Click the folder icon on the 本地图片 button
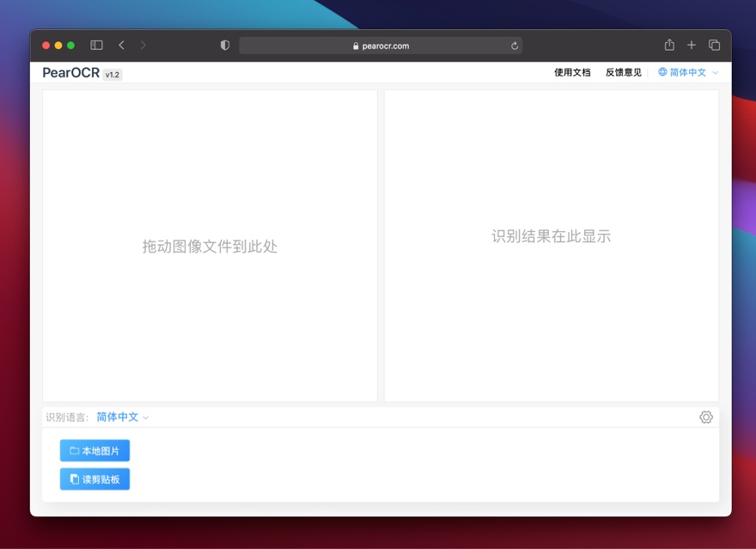The image size is (756, 549). [76, 450]
